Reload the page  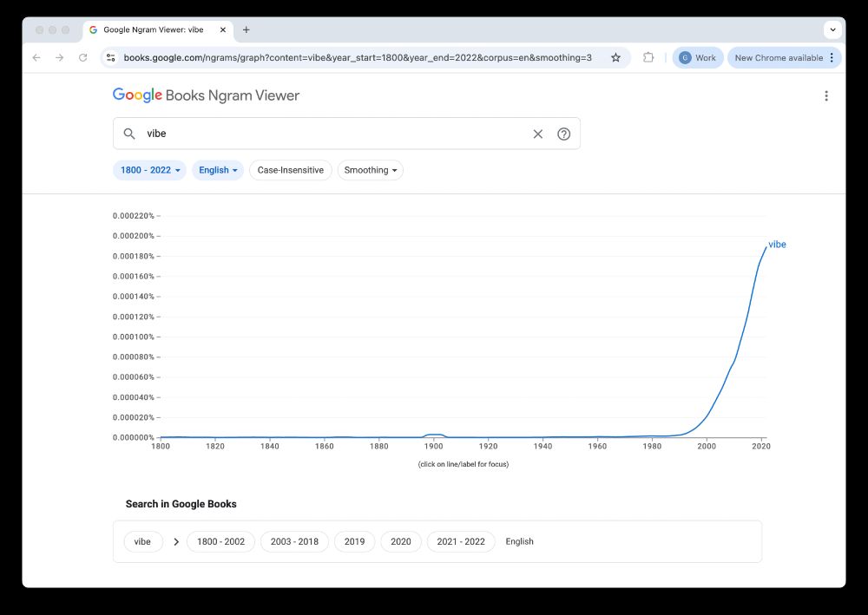point(83,57)
